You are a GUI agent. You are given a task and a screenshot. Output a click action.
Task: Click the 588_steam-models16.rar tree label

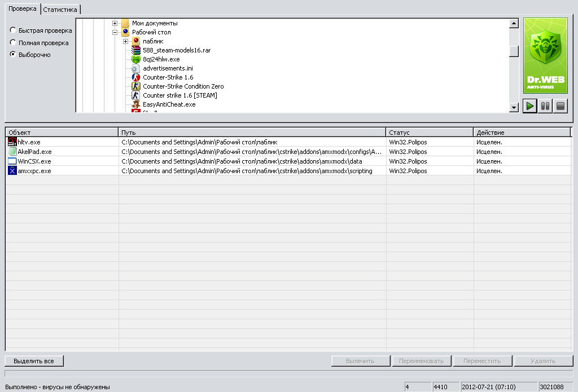coord(177,50)
